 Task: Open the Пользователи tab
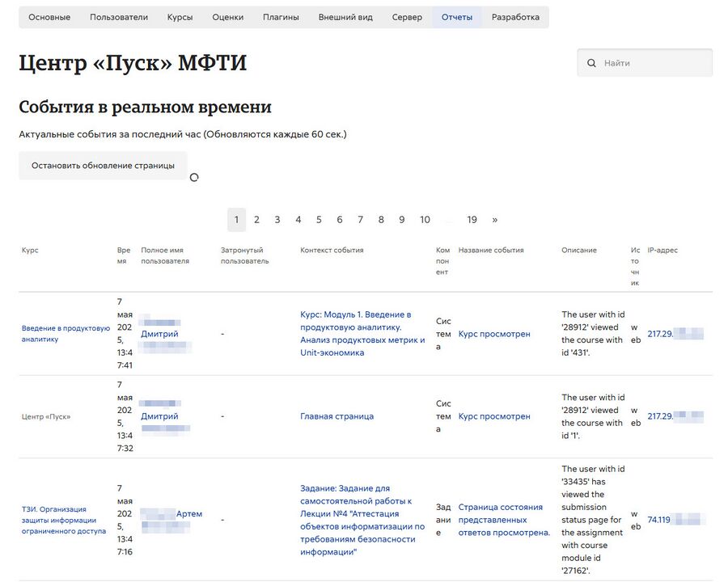[119, 17]
